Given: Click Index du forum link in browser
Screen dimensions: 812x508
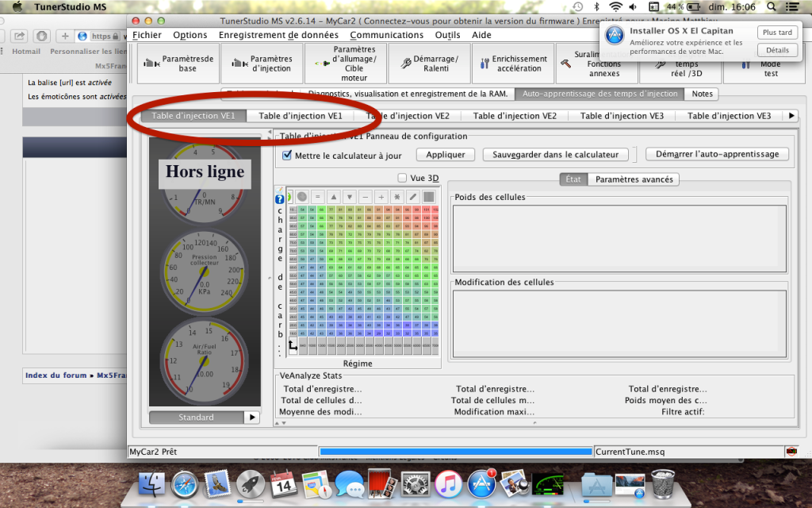Looking at the screenshot, I should pos(56,375).
